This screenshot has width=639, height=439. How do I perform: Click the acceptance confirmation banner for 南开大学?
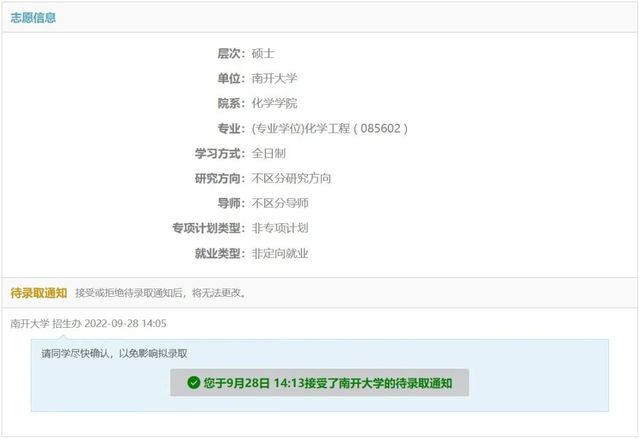319,382
